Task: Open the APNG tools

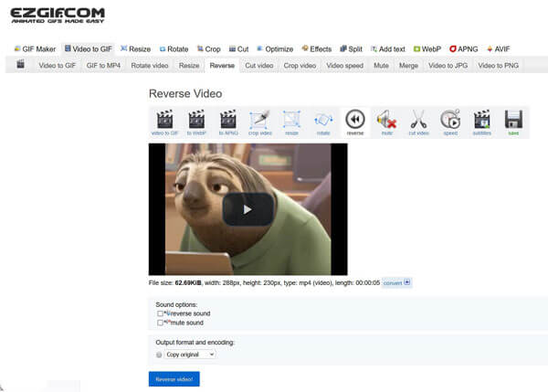Action: [x=464, y=49]
